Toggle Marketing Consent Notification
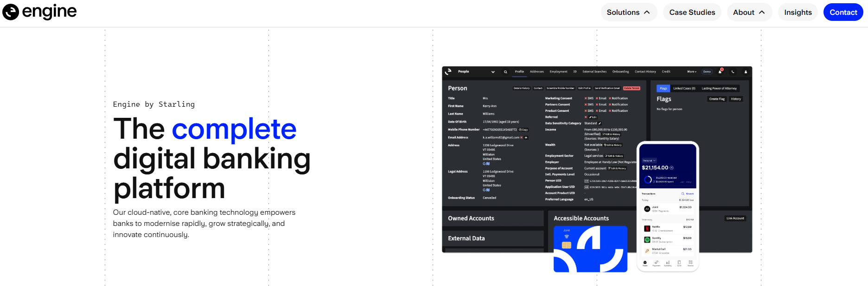The image size is (868, 289). click(618, 98)
